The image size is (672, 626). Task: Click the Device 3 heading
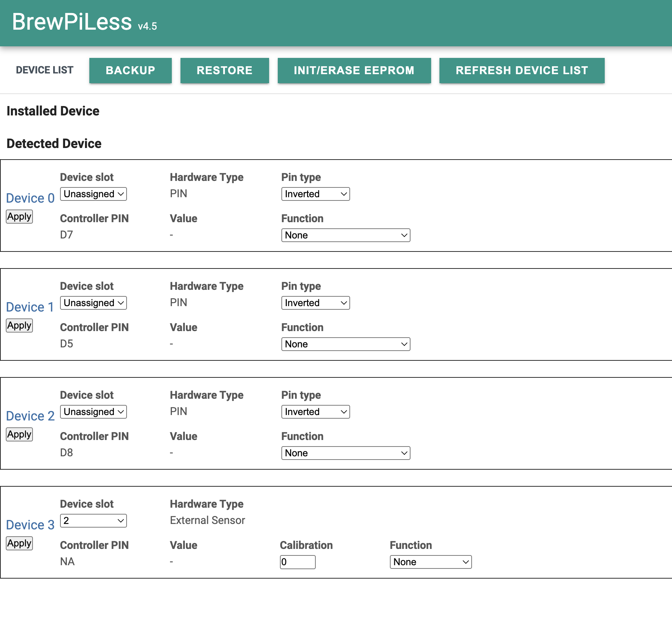(x=30, y=525)
